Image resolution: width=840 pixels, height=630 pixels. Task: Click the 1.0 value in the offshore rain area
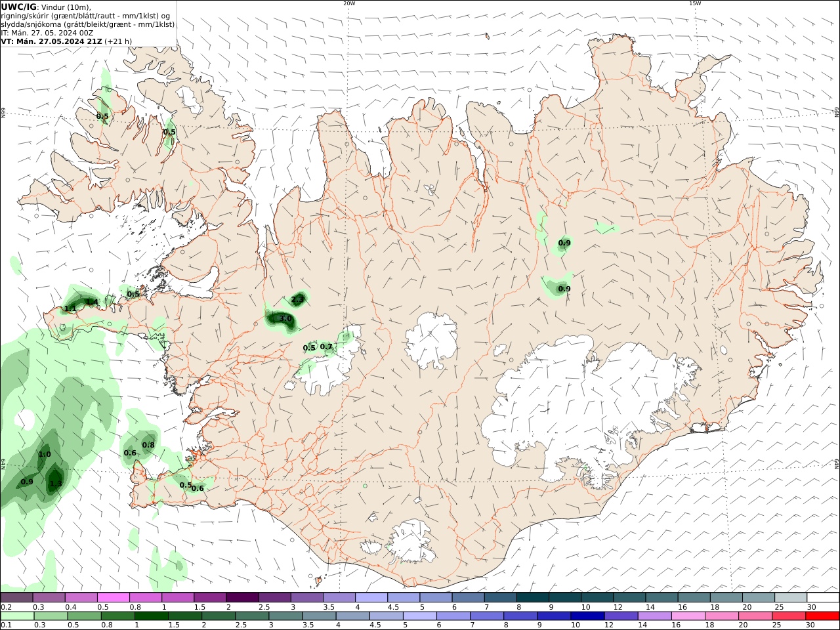click(x=45, y=455)
